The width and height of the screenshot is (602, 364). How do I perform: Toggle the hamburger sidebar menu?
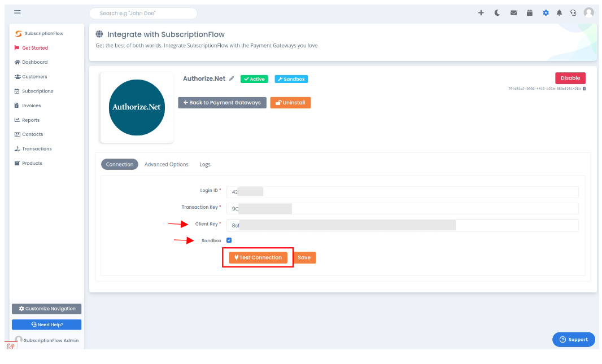coord(18,12)
